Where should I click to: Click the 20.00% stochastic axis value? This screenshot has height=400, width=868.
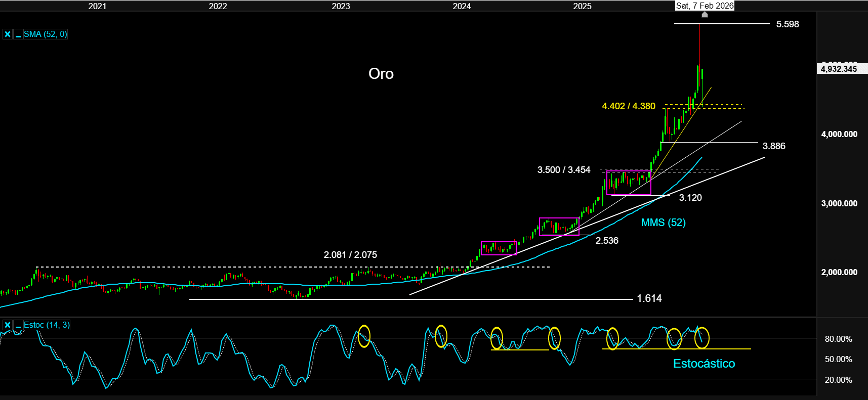coord(838,380)
